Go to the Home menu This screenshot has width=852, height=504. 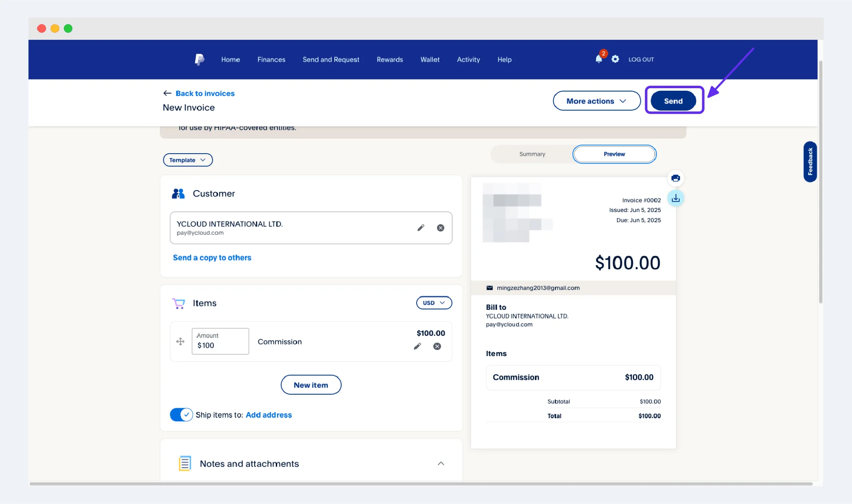click(231, 60)
